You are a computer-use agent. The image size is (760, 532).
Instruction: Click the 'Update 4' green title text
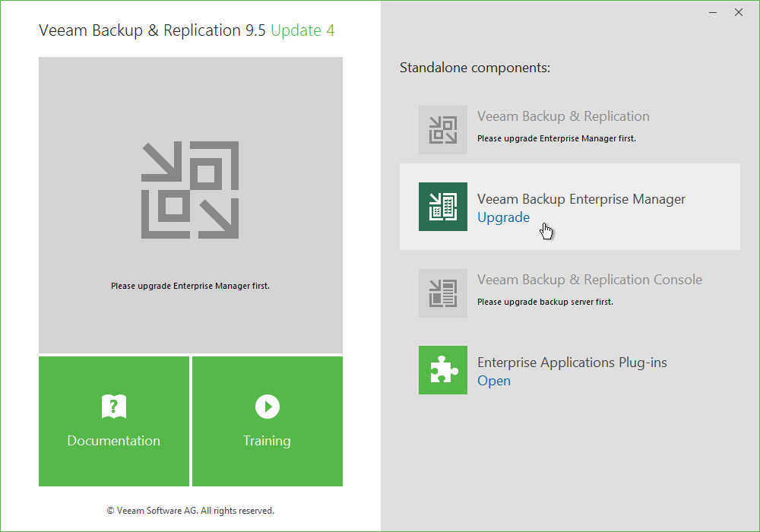pyautogui.click(x=302, y=30)
